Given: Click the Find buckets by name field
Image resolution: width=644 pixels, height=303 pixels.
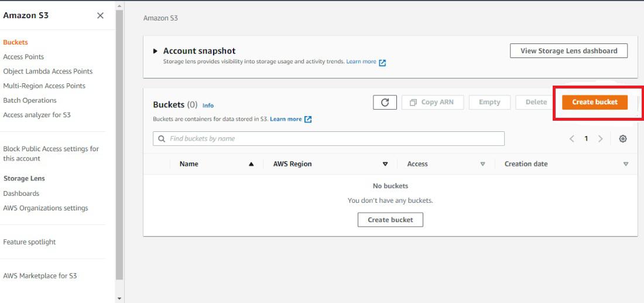Looking at the screenshot, I should [334, 139].
